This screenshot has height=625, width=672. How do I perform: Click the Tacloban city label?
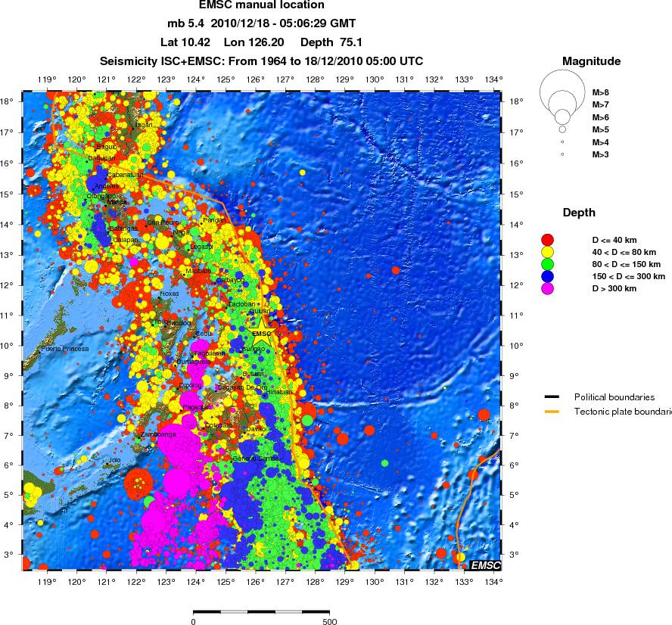241,304
